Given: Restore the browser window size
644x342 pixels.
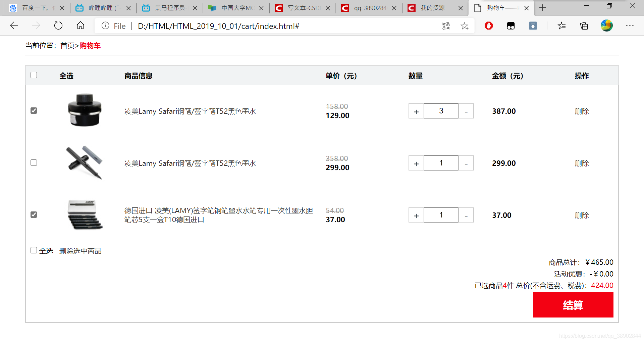Looking at the screenshot, I should click(x=609, y=6).
